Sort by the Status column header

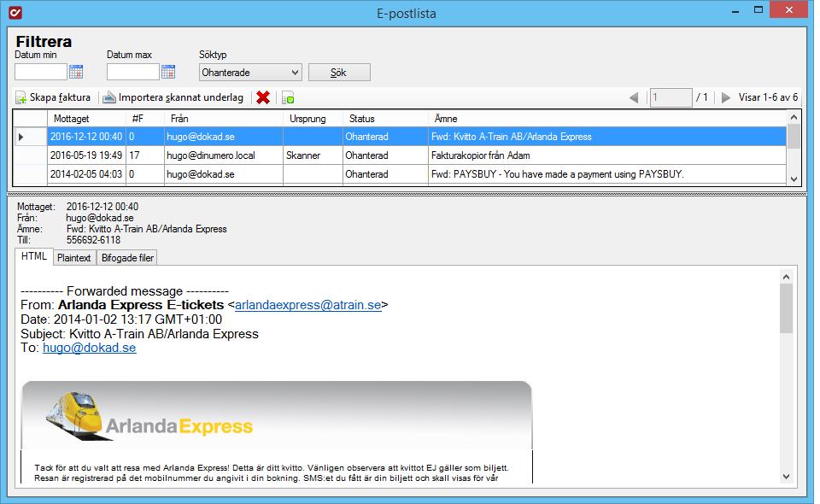coord(385,119)
